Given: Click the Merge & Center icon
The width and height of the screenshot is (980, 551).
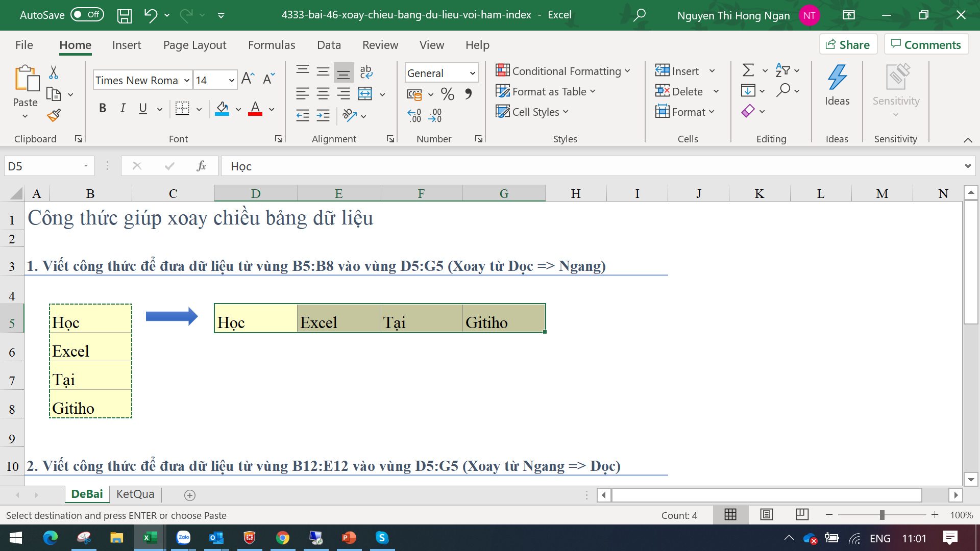Looking at the screenshot, I should 365,93.
